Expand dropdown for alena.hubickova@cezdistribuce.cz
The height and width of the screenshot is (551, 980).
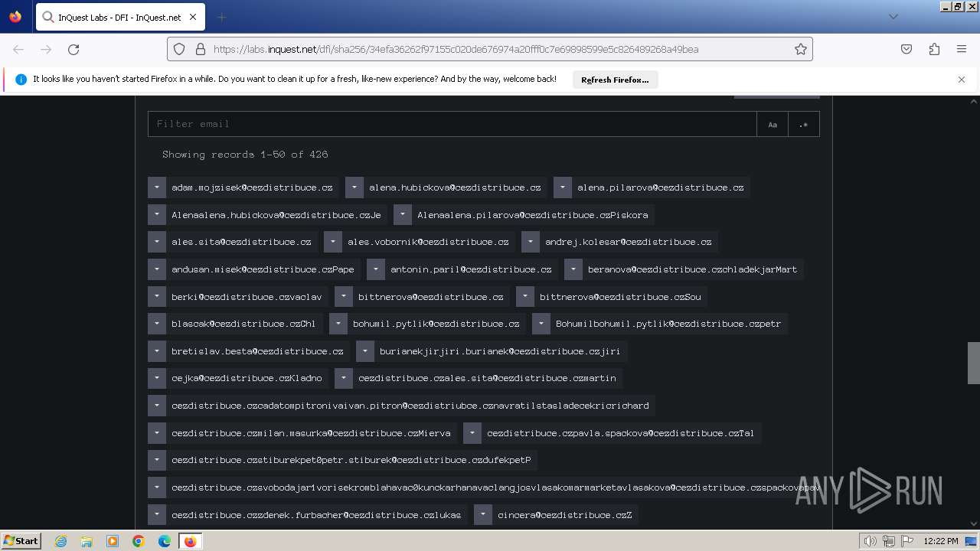click(x=354, y=187)
